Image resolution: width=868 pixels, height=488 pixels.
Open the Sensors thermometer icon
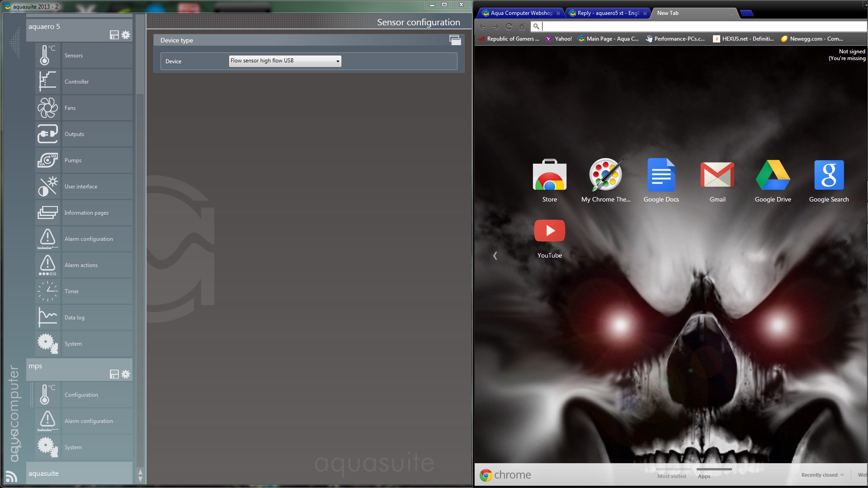pos(47,56)
